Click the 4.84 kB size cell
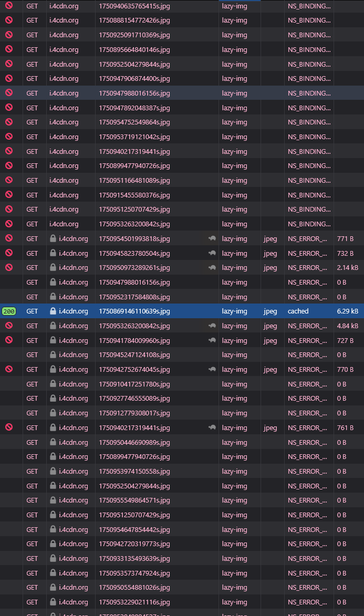The image size is (364, 616). [348, 326]
